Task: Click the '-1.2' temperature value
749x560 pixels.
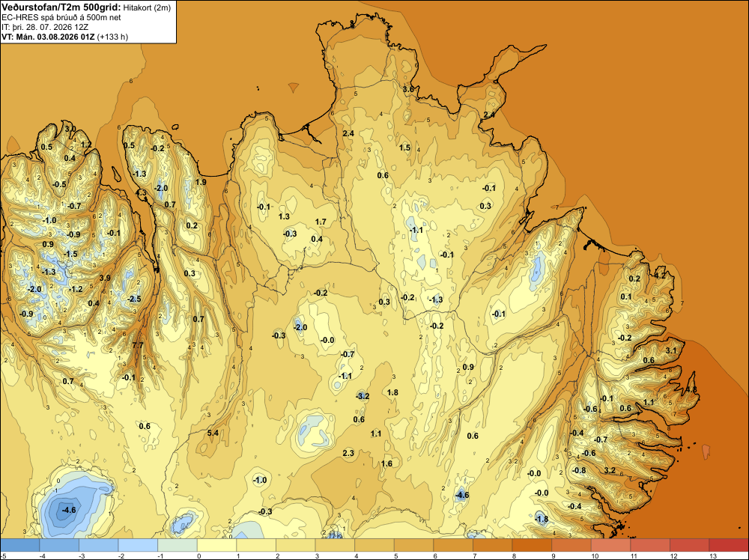Action: (76, 289)
